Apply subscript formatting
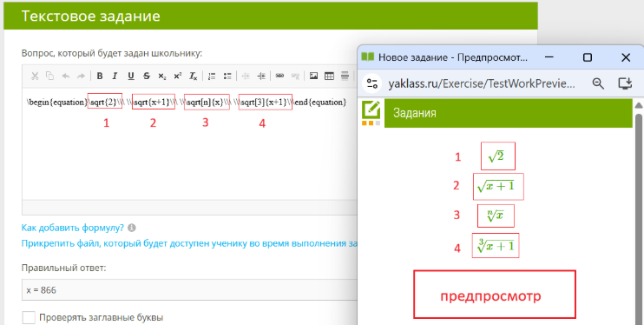Viewport: 644px width, 325px height. pyautogui.click(x=162, y=76)
